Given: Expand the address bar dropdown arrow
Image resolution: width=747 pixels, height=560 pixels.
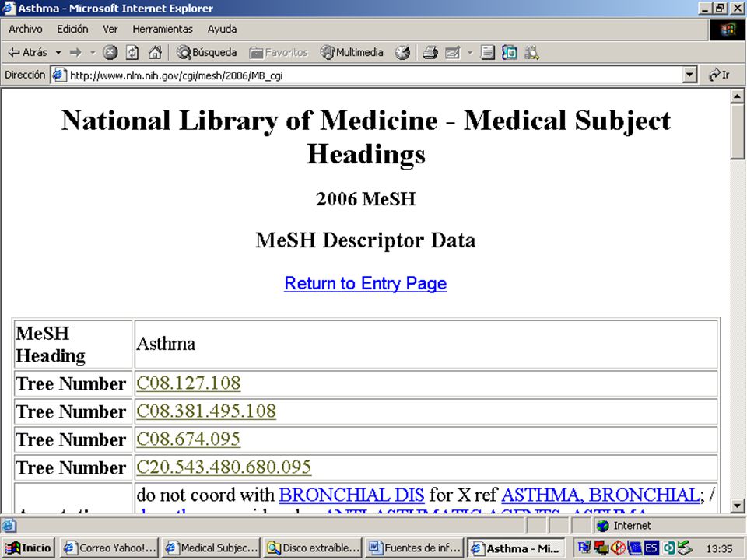Looking at the screenshot, I should point(689,75).
